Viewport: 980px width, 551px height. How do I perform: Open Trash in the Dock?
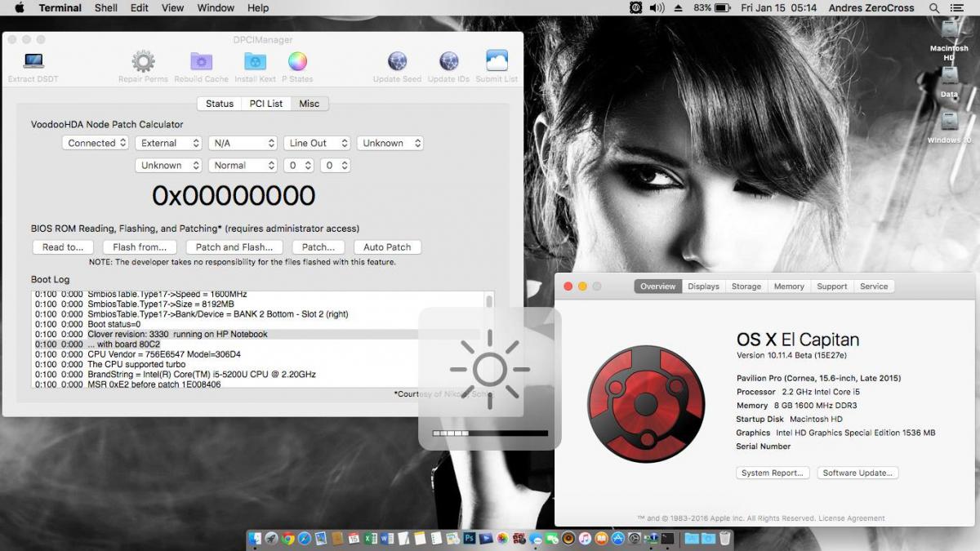pyautogui.click(x=725, y=539)
